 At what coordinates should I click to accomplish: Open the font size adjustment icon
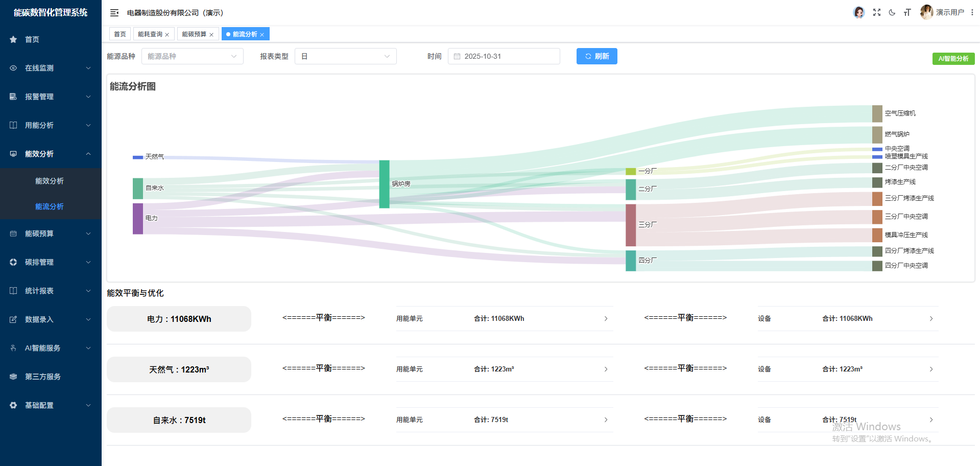pos(907,12)
